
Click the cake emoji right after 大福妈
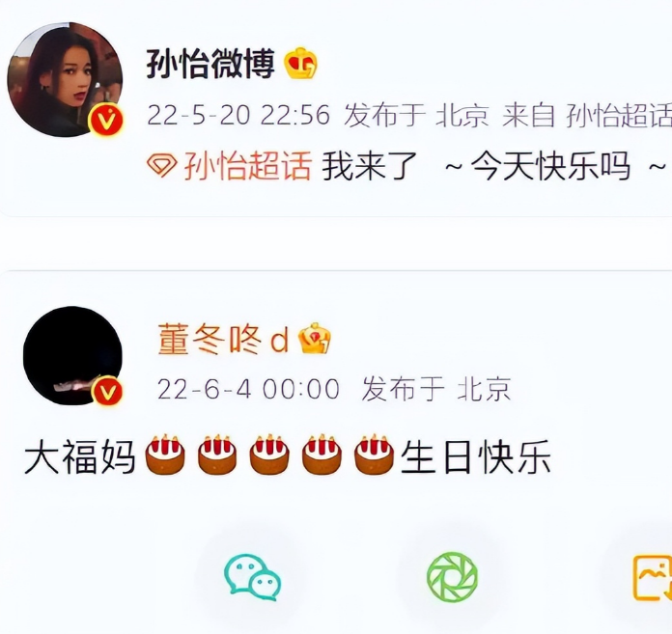pyautogui.click(x=165, y=455)
